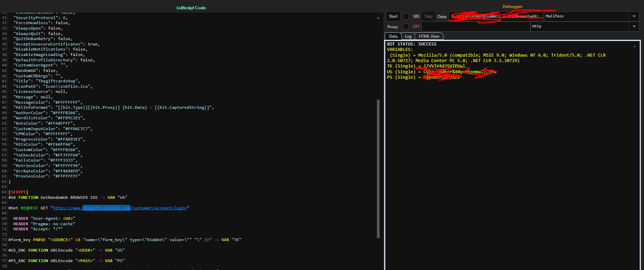Open the Http proxy type dropdown
The image size is (644, 270).
click(x=585, y=27)
